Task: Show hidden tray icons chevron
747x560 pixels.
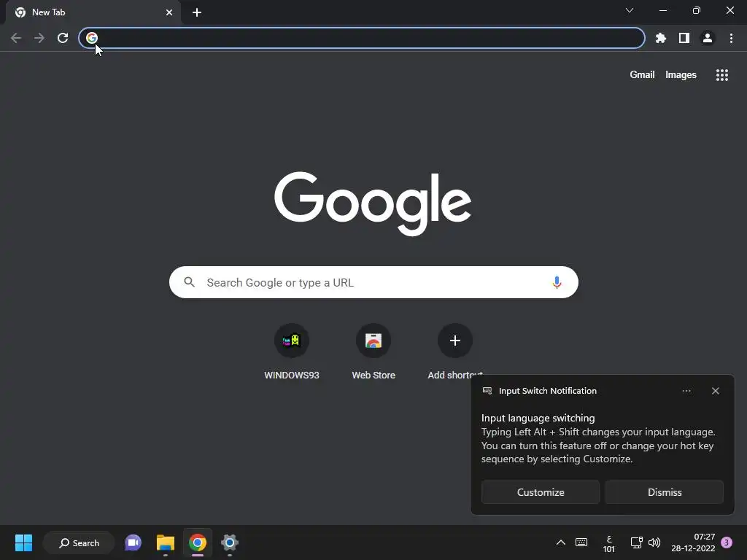Action: [x=561, y=542]
